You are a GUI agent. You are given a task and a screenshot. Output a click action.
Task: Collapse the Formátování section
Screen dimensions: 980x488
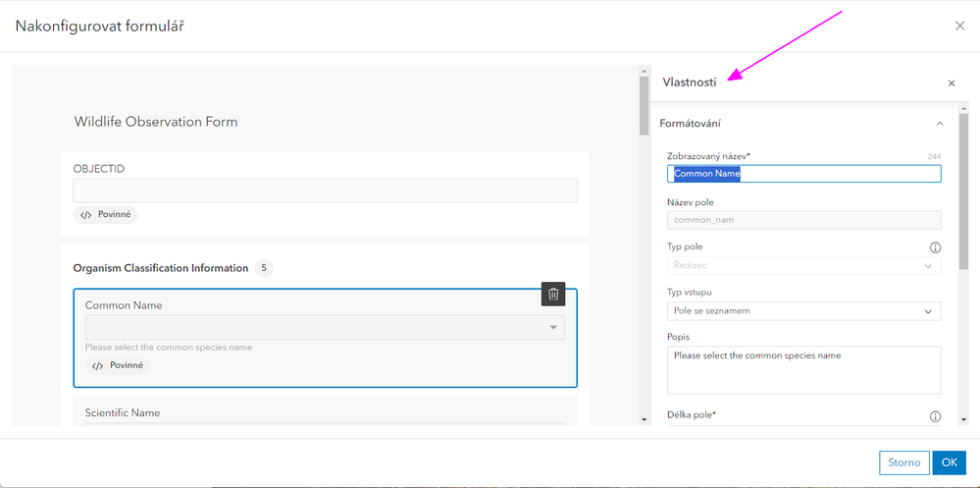point(939,124)
